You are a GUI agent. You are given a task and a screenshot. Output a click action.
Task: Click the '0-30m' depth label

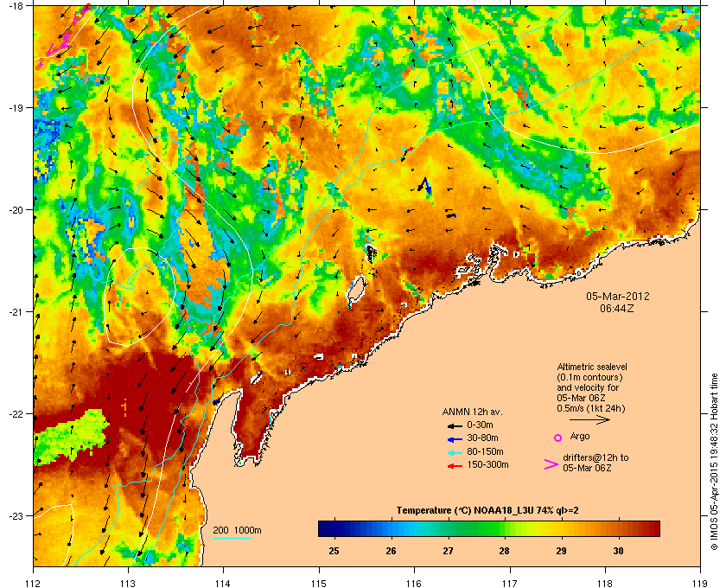click(x=481, y=425)
